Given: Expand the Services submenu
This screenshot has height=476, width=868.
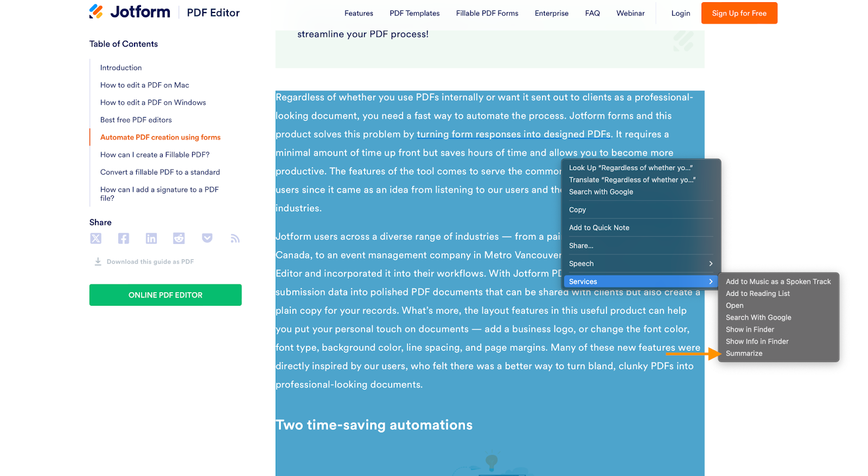Looking at the screenshot, I should (x=641, y=281).
